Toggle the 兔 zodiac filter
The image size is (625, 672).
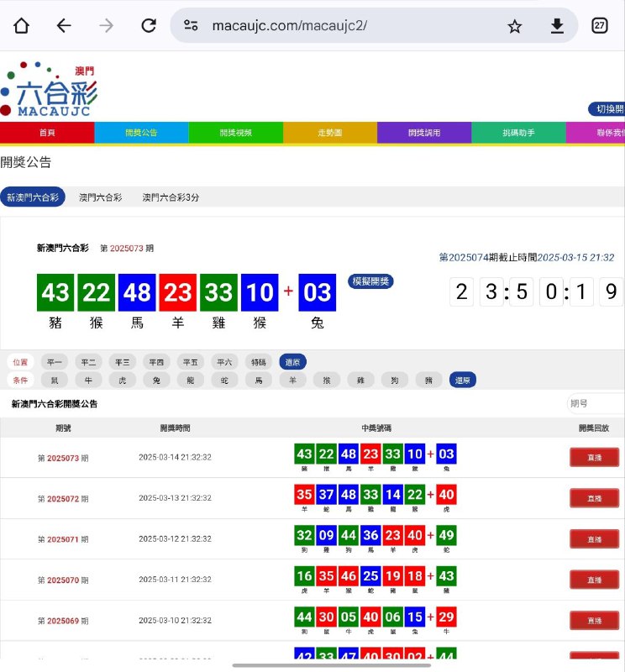pyautogui.click(x=156, y=381)
